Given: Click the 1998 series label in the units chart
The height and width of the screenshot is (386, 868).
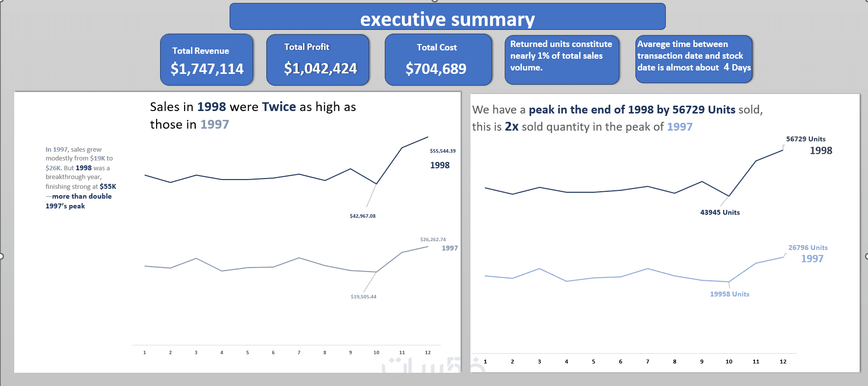Looking at the screenshot, I should point(821,151).
